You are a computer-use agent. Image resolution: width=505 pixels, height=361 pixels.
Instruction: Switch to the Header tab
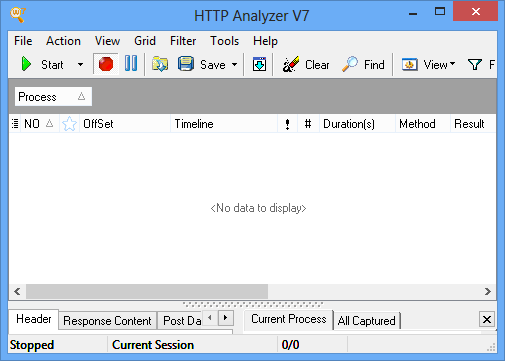coord(34,319)
